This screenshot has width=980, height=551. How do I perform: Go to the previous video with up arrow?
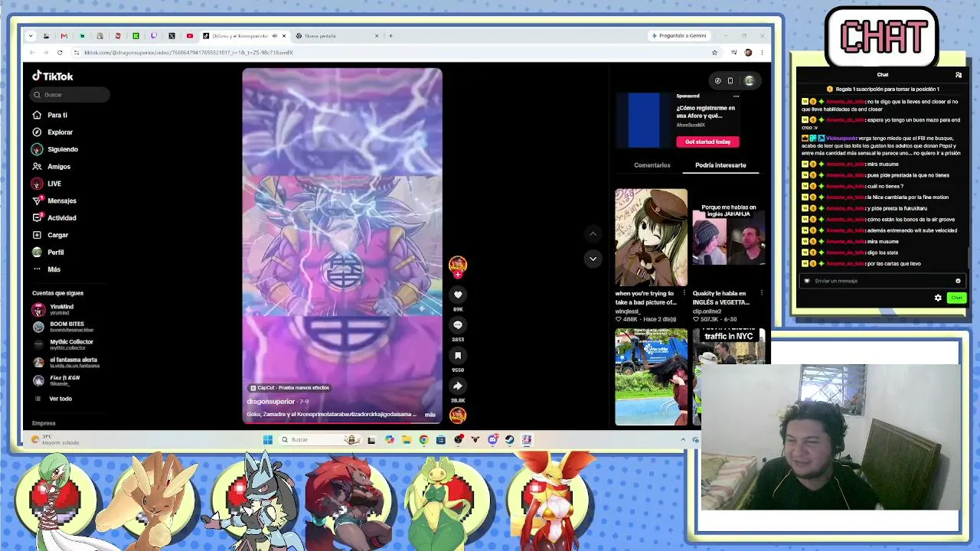coord(593,233)
